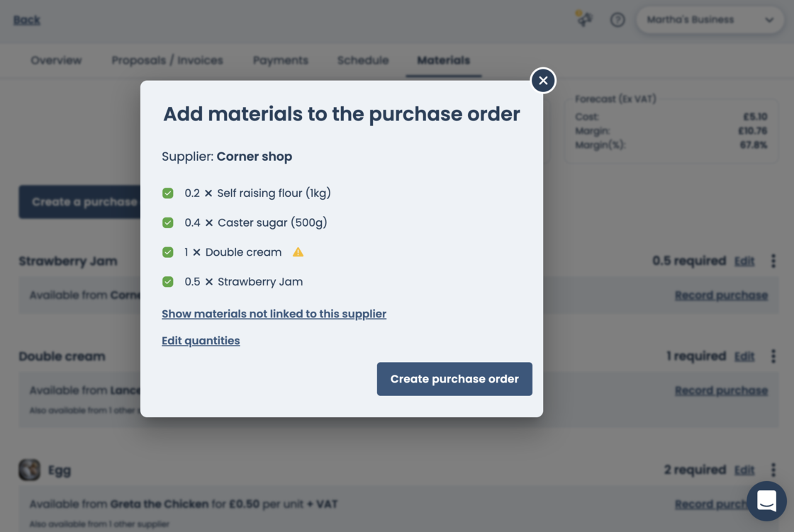Open Strawberry Jam three-dot menu
This screenshot has height=532, width=794.
click(x=773, y=261)
